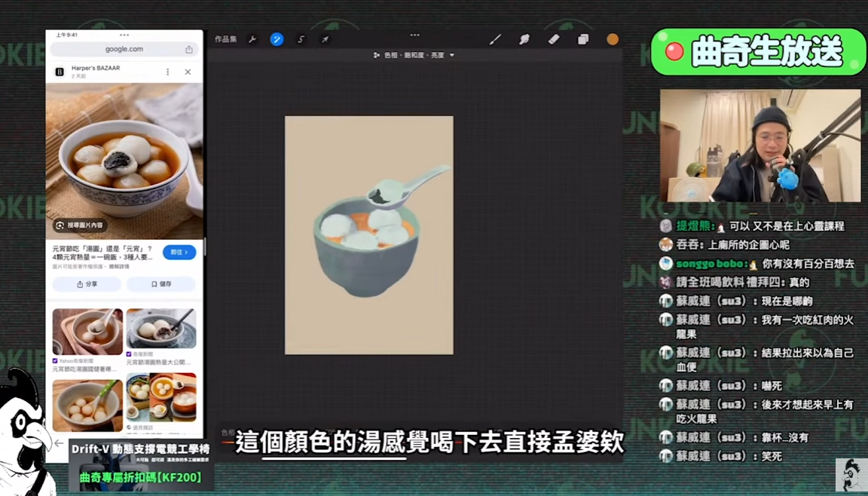Screen dimensions: 868x496
Task: Click chat message 嚇死
Action: pyautogui.click(x=772, y=386)
